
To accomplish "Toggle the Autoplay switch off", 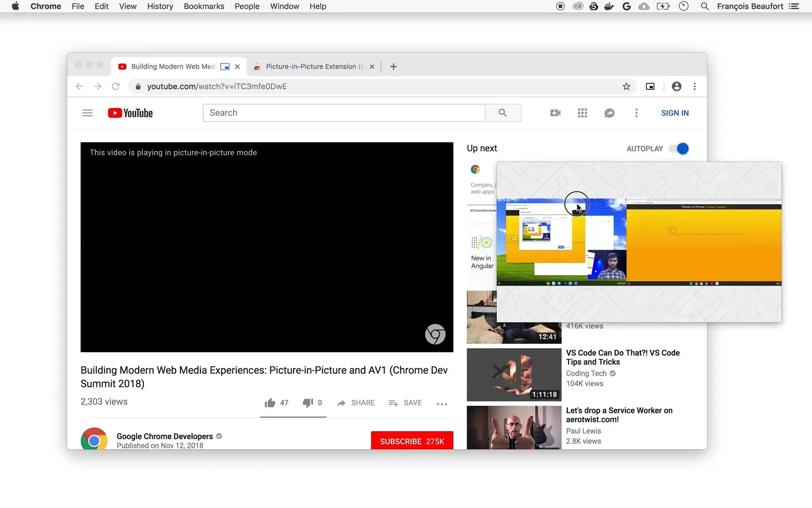I will pyautogui.click(x=679, y=149).
